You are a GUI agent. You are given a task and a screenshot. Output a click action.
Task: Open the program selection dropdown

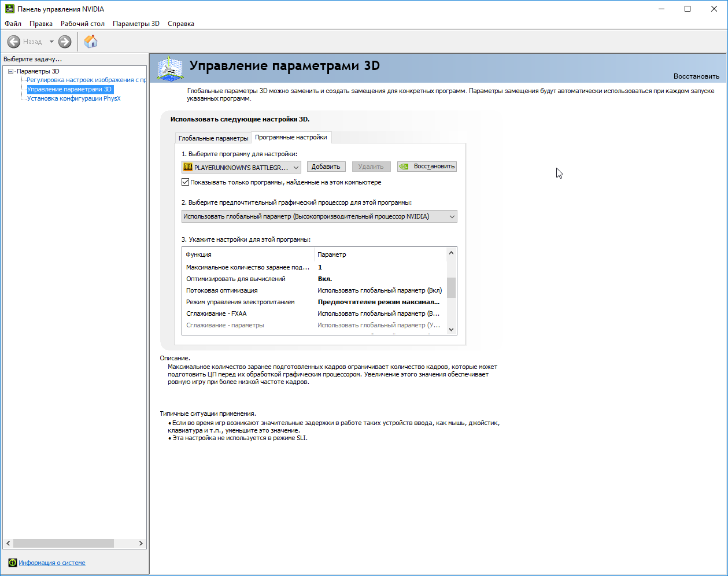pyautogui.click(x=241, y=167)
